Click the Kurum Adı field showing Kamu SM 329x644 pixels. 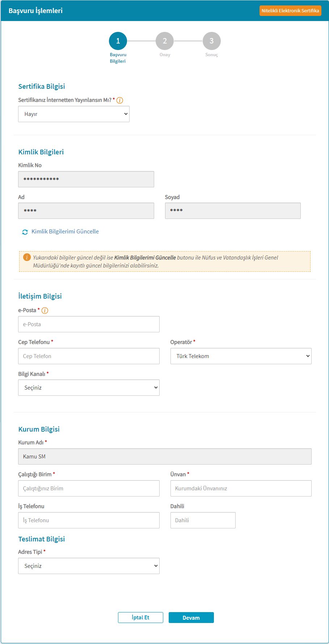tap(165, 456)
